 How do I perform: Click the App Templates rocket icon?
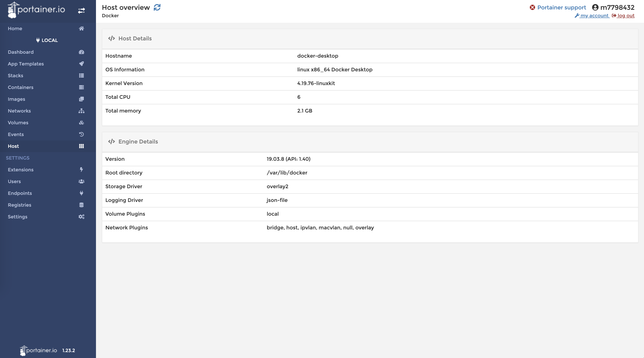(x=81, y=64)
